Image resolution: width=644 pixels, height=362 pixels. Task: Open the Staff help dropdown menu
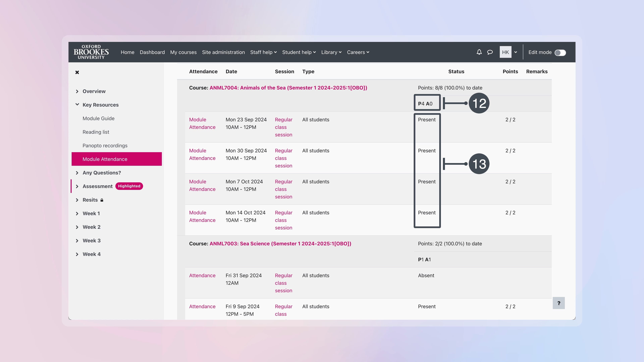click(263, 52)
